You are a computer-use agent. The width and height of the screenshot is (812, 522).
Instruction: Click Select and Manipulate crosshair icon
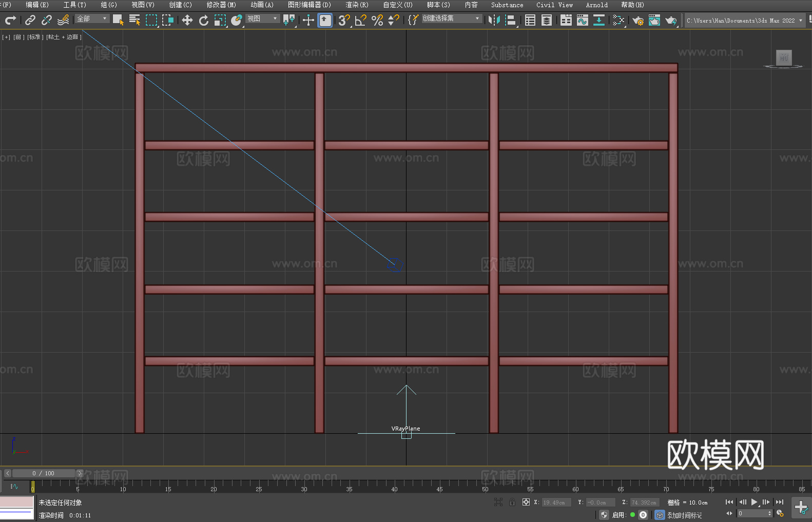(x=308, y=20)
